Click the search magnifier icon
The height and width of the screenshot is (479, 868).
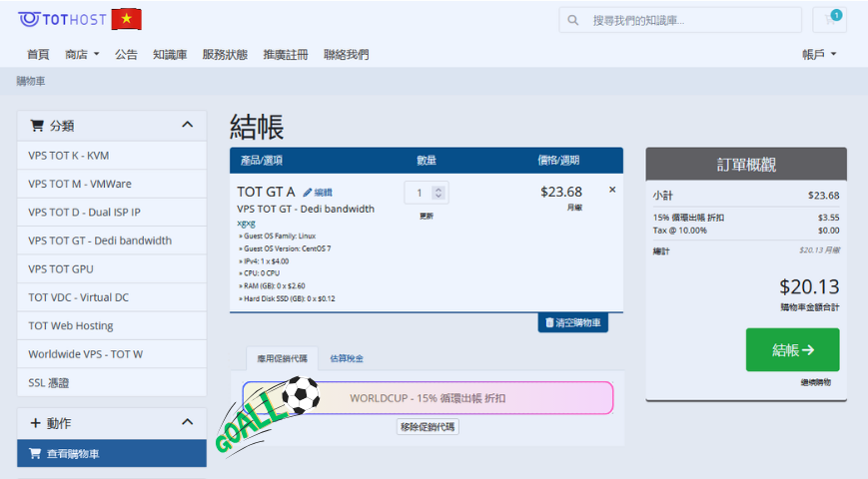573,21
